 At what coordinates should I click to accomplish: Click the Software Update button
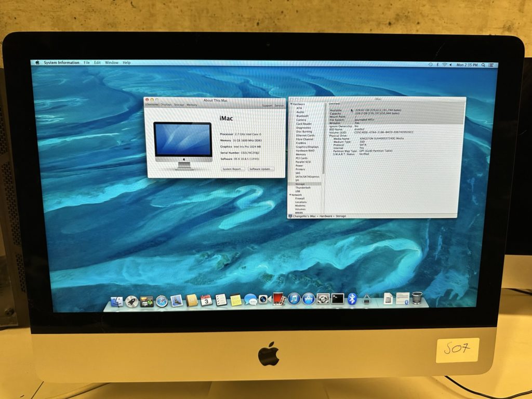coord(261,169)
